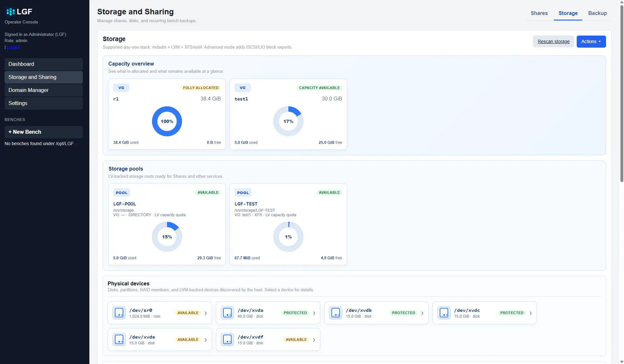The height and width of the screenshot is (364, 624).
Task: Click the LGF logo icon
Action: point(10,12)
